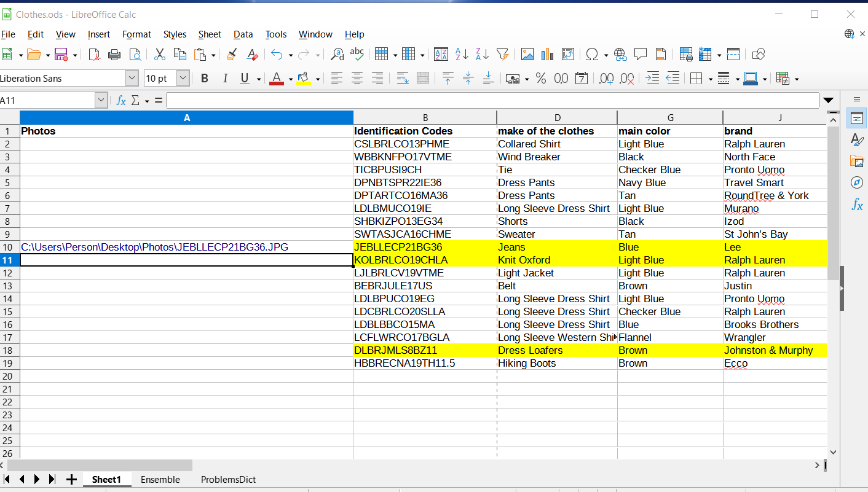The width and height of the screenshot is (868, 492).
Task: Toggle Bold formatting
Action: [205, 78]
